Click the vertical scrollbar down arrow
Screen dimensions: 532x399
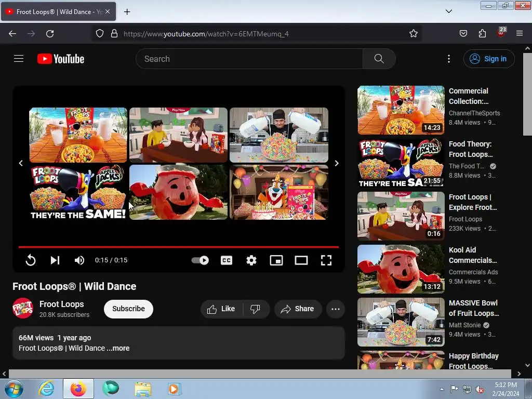pyautogui.click(x=528, y=365)
